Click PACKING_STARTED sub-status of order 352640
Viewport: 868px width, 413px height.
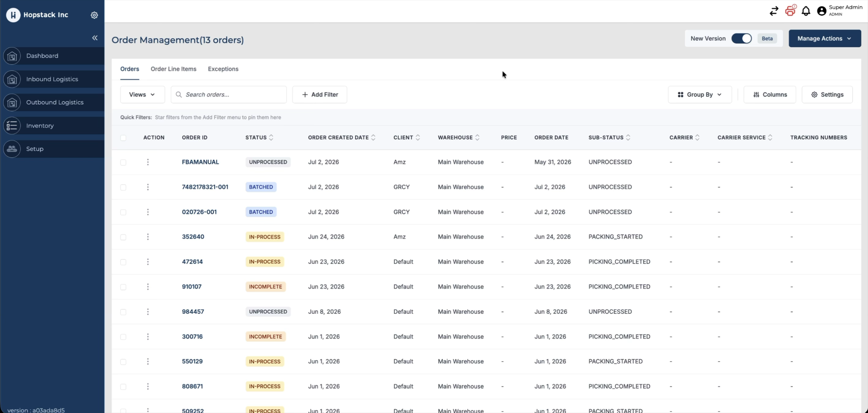click(616, 237)
